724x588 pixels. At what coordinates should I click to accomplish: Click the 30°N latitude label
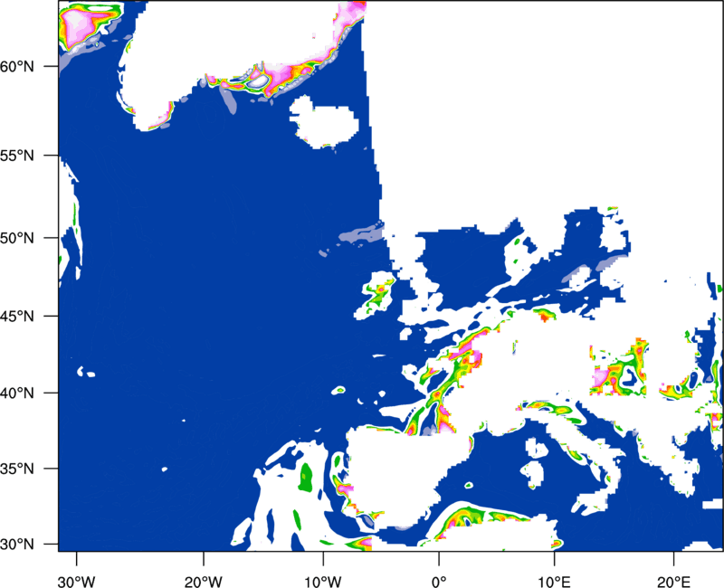[x=17, y=545]
